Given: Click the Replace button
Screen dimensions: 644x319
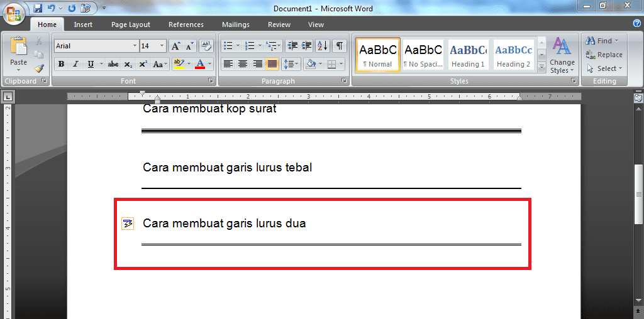Looking at the screenshot, I should coord(604,55).
